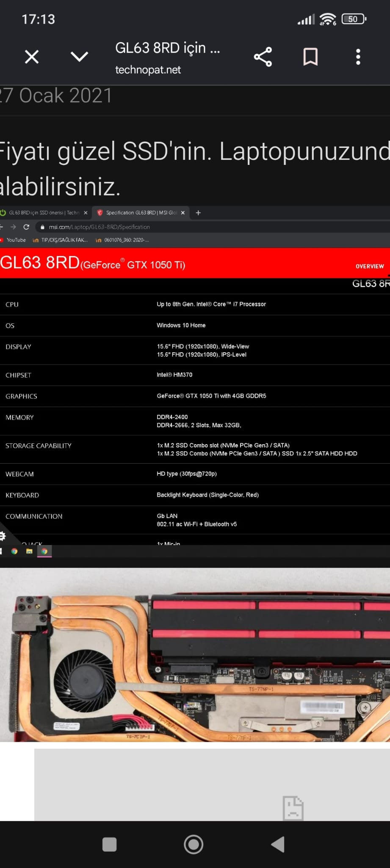Open the YouTube bookmark in the screenshot
Image resolution: width=390 pixels, height=868 pixels.
point(13,240)
